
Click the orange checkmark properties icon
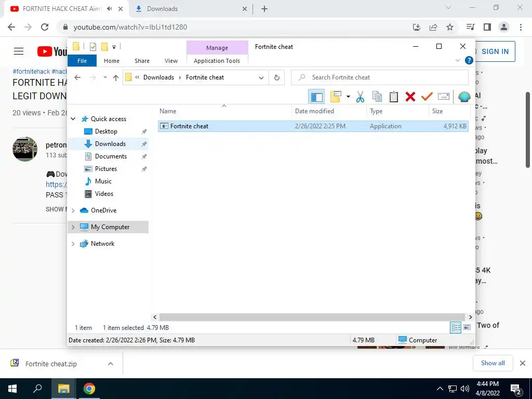[427, 97]
